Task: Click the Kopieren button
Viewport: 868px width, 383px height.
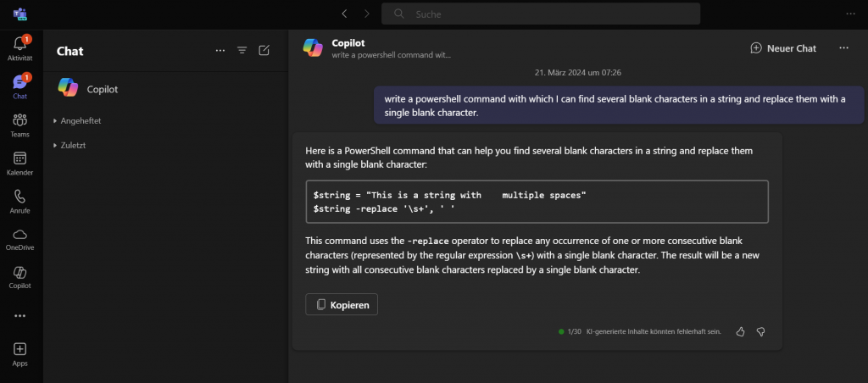Action: 342,304
